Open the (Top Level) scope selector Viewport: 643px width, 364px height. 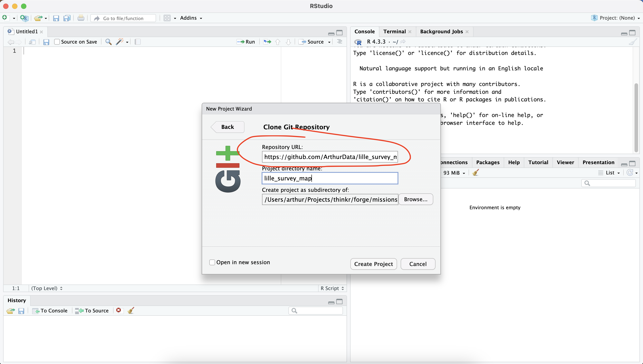[x=47, y=288]
